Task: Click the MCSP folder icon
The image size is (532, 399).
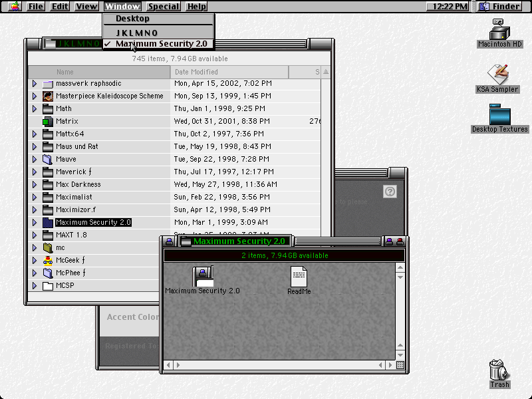Action: click(x=48, y=286)
